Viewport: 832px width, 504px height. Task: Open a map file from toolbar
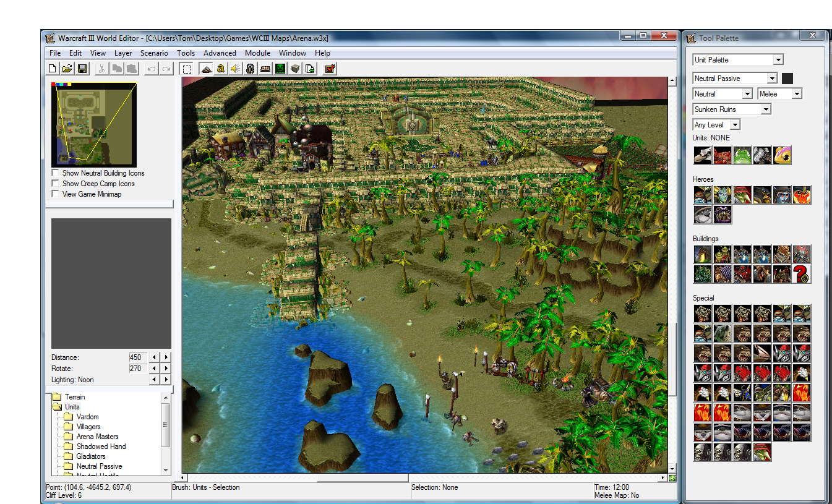(x=67, y=68)
